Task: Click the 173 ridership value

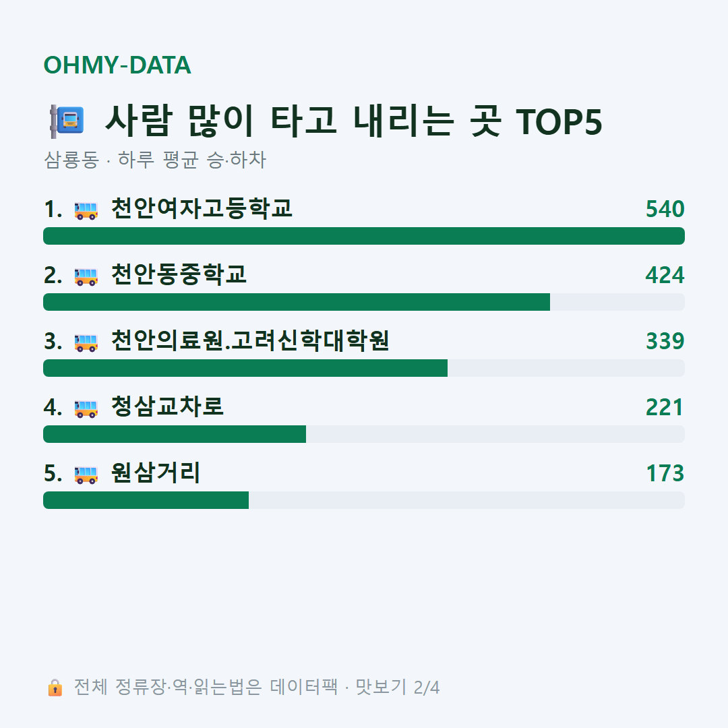Action: [665, 473]
